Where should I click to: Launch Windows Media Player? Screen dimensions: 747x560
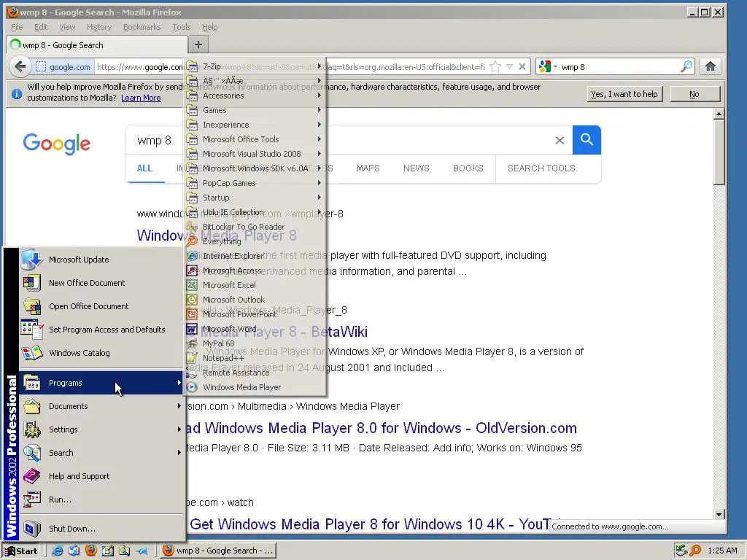tap(255, 387)
